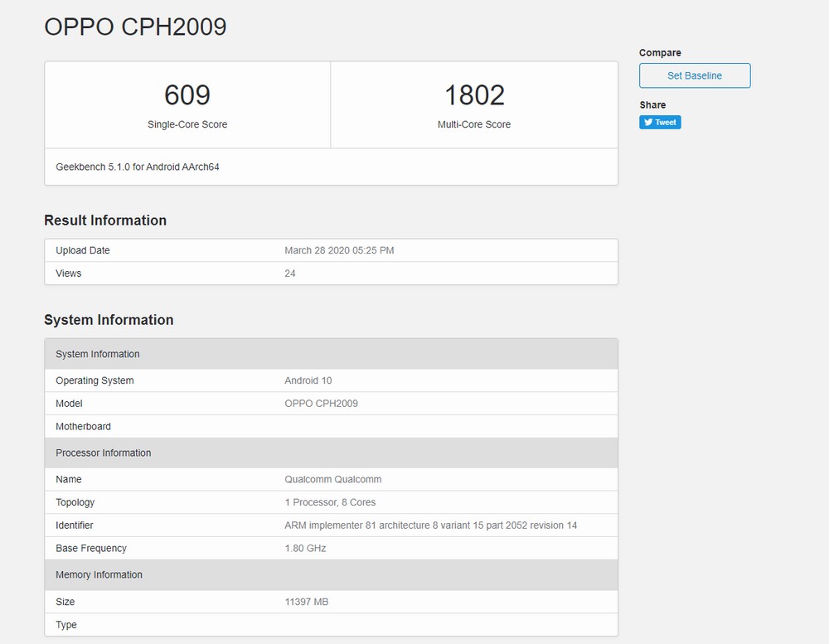Select the views count 24

(289, 274)
